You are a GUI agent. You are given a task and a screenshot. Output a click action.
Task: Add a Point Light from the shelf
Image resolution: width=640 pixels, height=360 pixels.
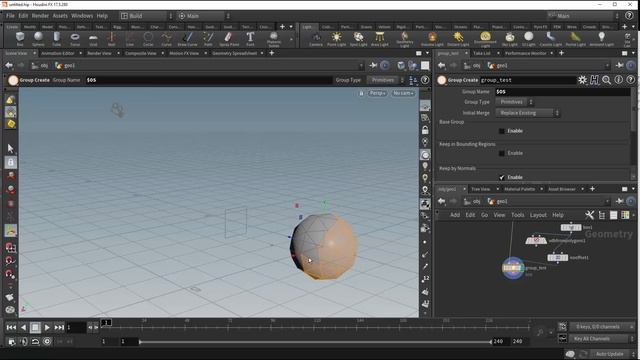coord(336,39)
